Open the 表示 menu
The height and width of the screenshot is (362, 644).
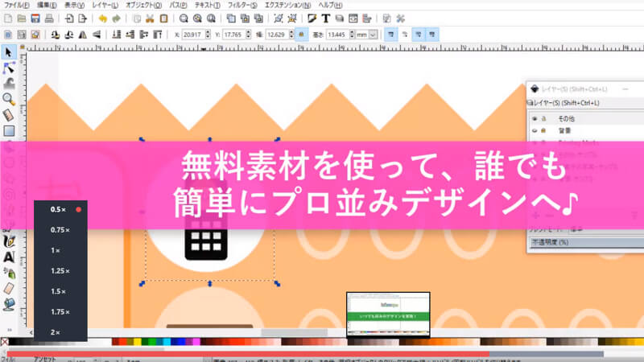74,5
